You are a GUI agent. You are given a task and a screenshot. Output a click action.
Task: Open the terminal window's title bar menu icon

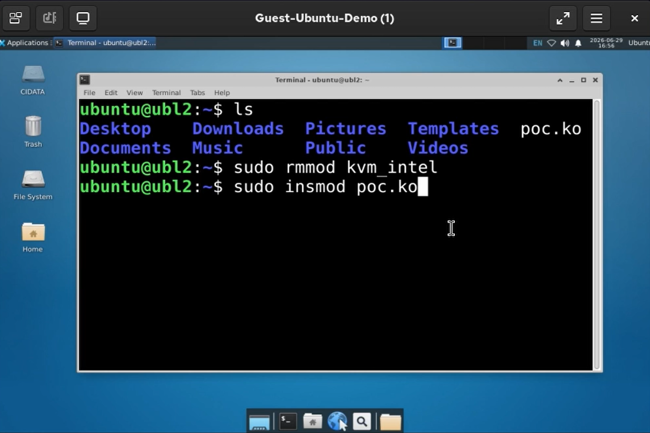tap(85, 80)
